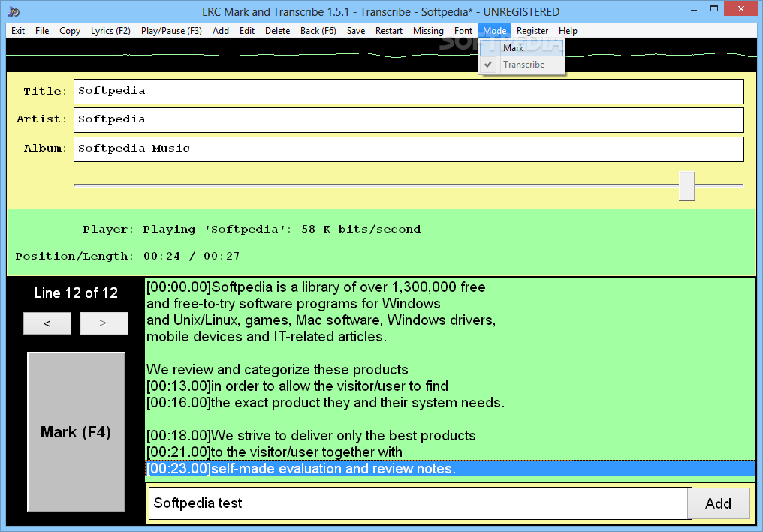Click the Add button beside text box
The width and height of the screenshot is (763, 532).
click(718, 503)
